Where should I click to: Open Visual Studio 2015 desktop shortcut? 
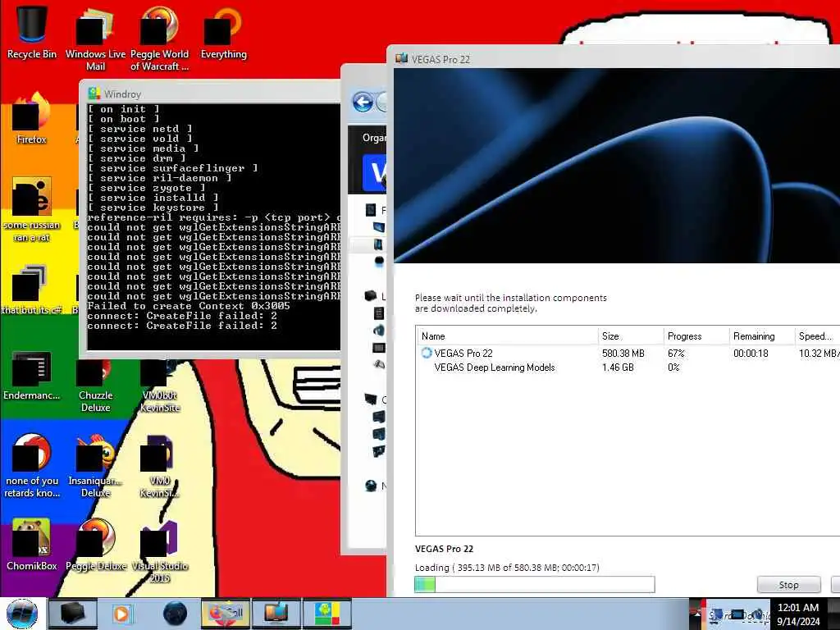click(x=159, y=552)
